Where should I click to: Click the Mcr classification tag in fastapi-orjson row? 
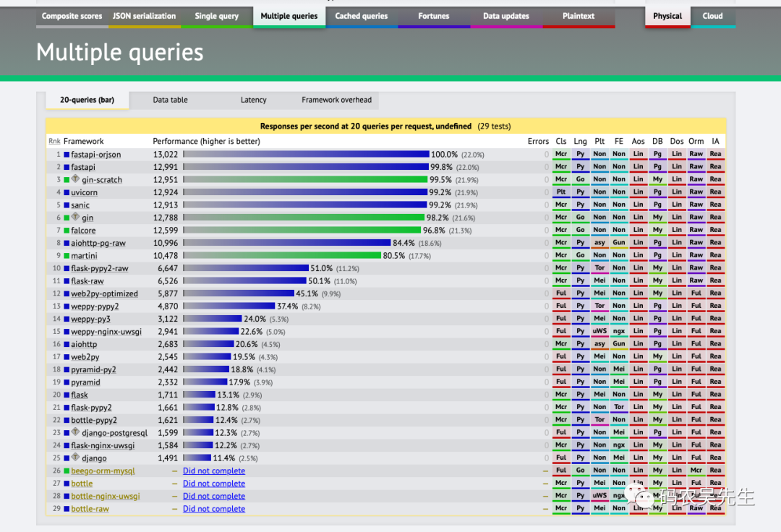coord(561,154)
